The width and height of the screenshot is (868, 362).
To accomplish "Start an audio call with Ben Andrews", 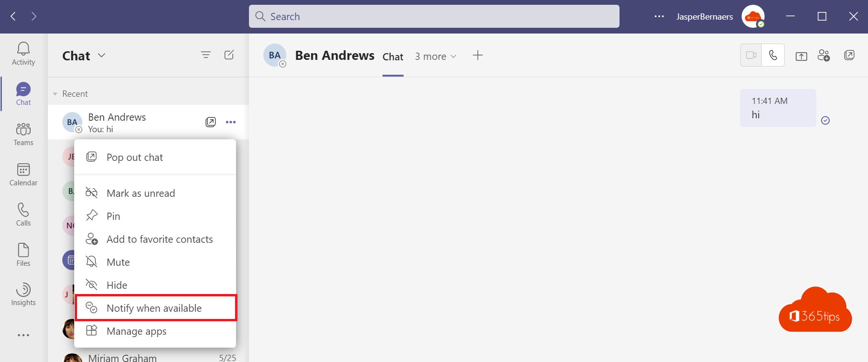I will click(773, 55).
